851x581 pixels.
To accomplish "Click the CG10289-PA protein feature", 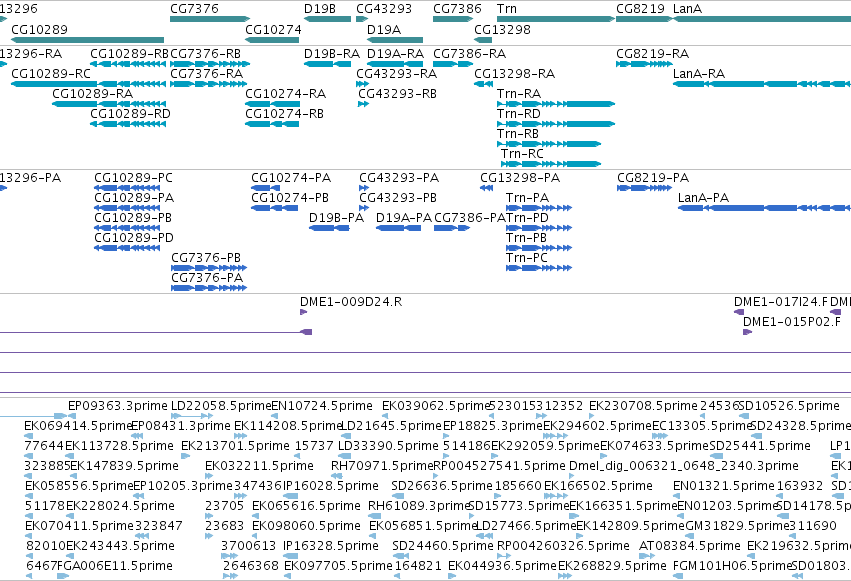I will [127, 208].
